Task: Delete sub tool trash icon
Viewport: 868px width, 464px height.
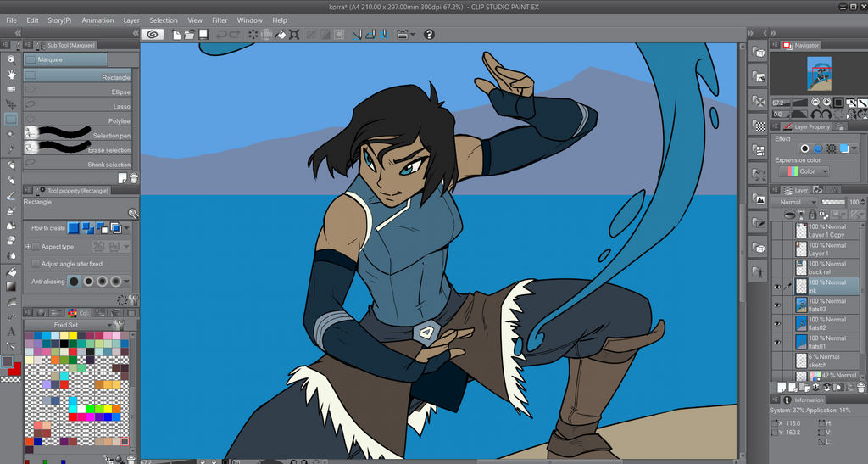Action: [x=134, y=178]
